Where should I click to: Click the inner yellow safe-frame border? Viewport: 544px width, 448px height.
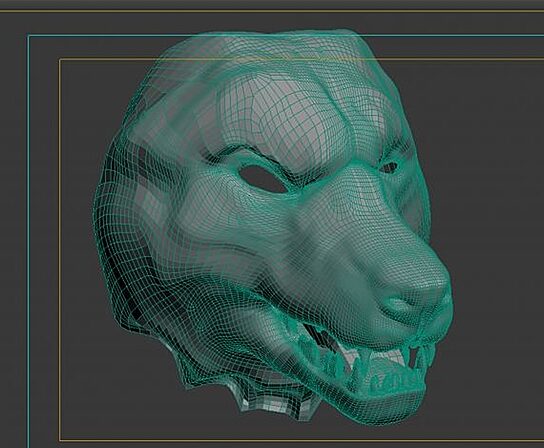tap(60, 250)
